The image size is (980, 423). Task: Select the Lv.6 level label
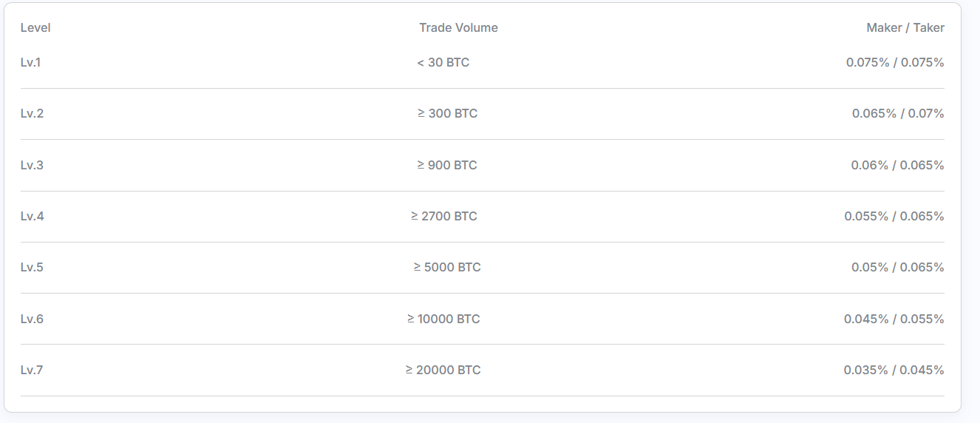(32, 319)
